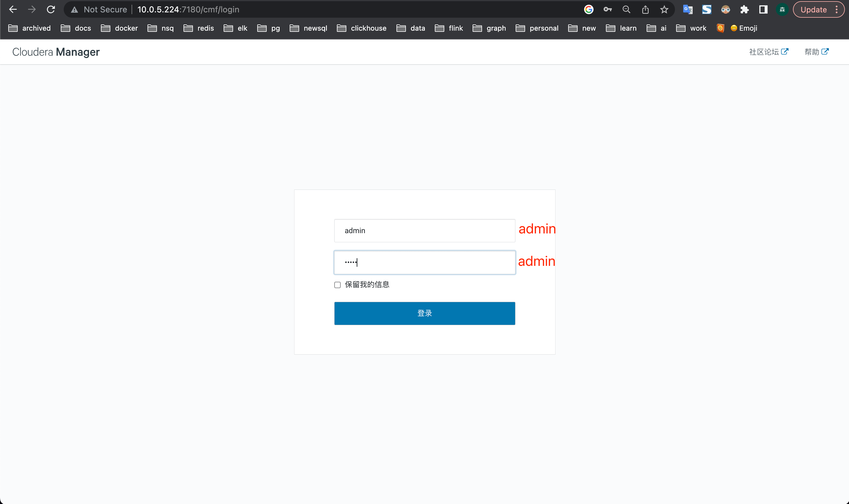Check the 保留我的信息 checkbox
The width and height of the screenshot is (849, 504).
pyautogui.click(x=337, y=285)
